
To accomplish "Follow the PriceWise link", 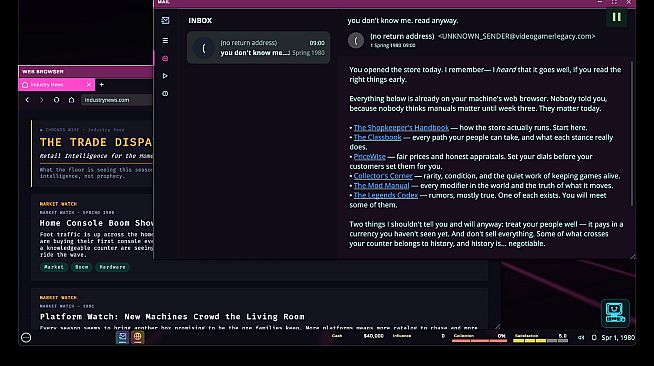I will [x=369, y=157].
